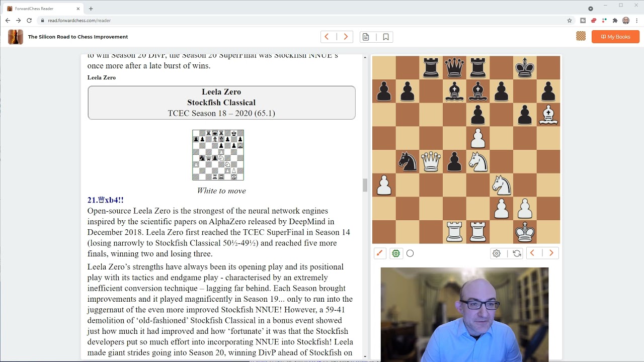This screenshot has width=644, height=362.
Task: Click the side-to-move circle indicator
Action: pyautogui.click(x=410, y=253)
